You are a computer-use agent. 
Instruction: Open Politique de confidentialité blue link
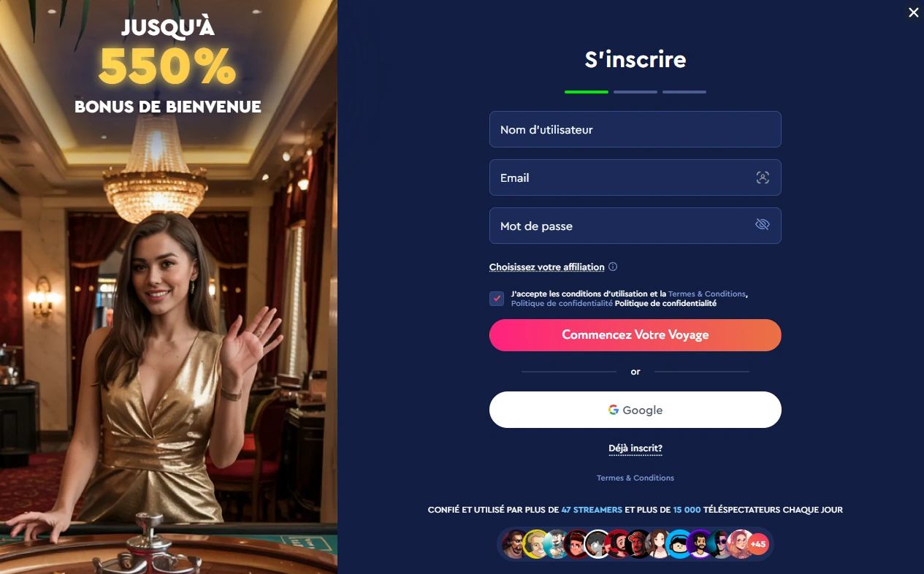coord(562,303)
